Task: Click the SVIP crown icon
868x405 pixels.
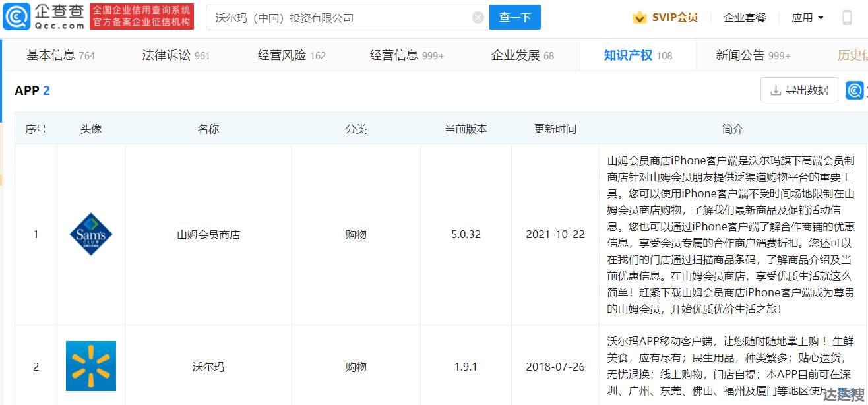Action: click(x=639, y=18)
